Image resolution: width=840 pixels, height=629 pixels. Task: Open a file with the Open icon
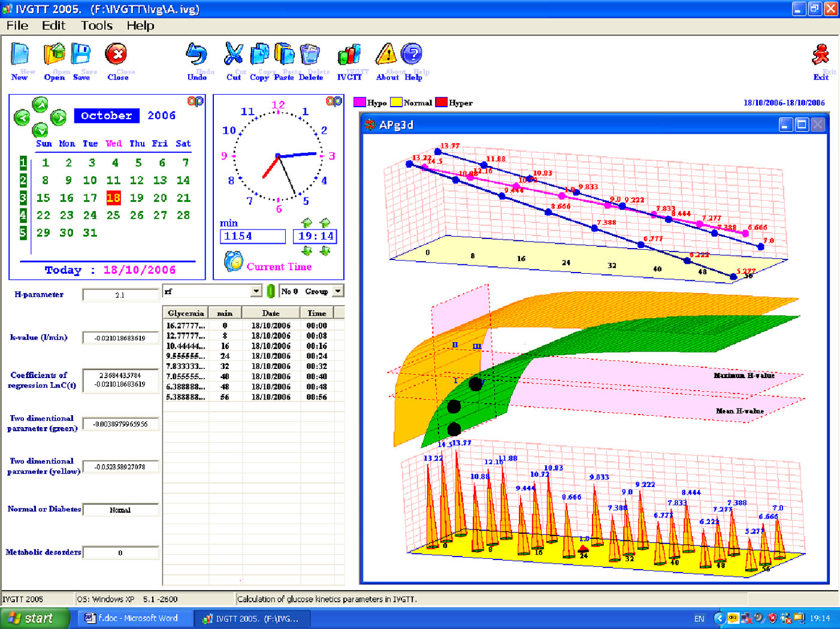coord(54,56)
